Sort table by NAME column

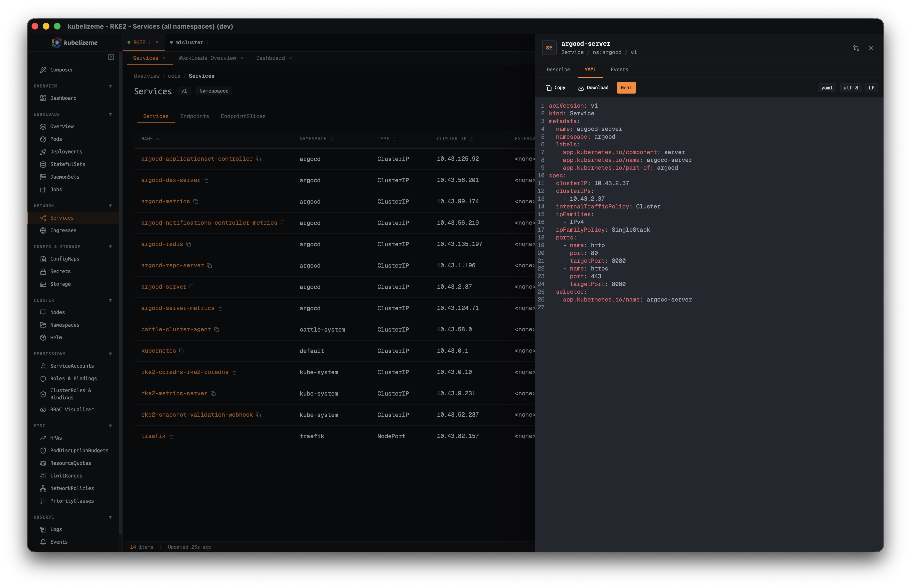click(x=151, y=139)
